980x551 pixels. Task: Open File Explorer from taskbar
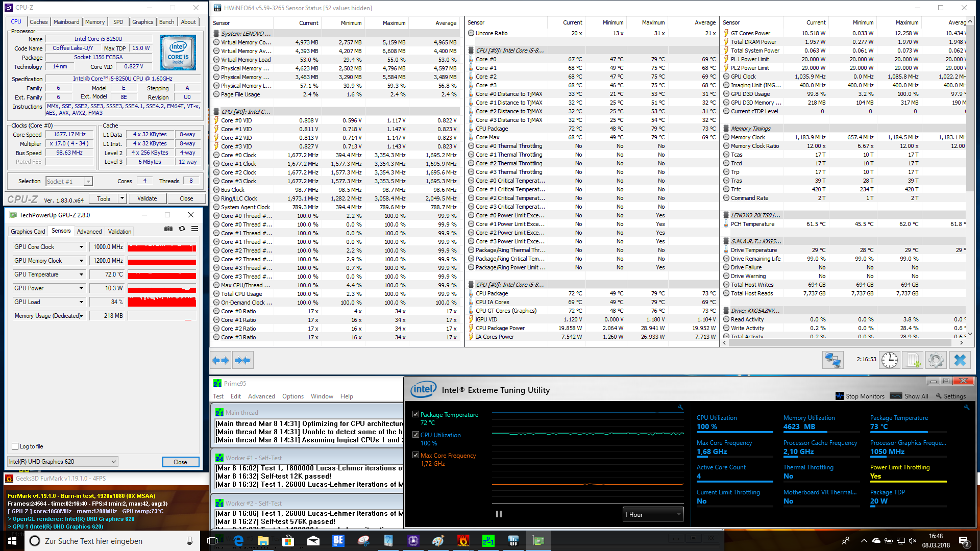coord(263,541)
